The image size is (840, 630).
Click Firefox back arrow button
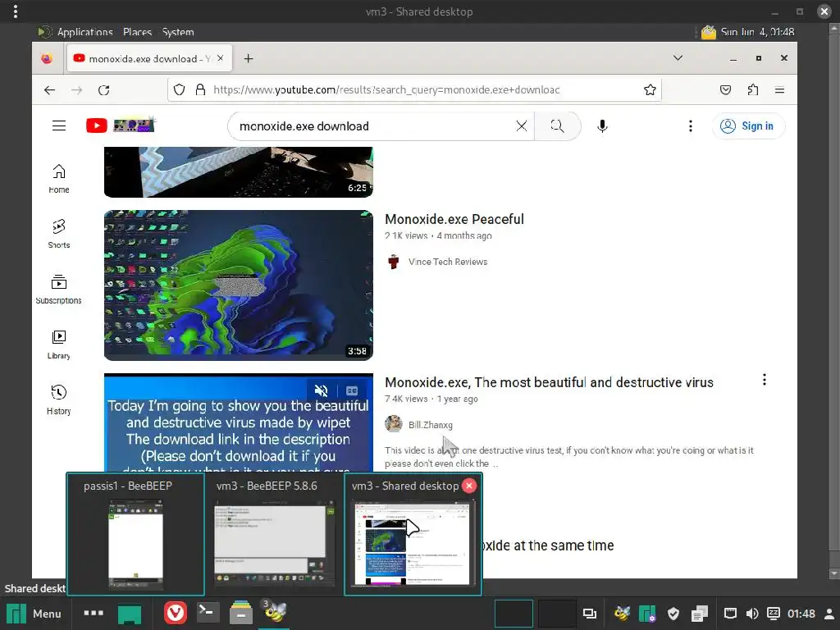50,90
